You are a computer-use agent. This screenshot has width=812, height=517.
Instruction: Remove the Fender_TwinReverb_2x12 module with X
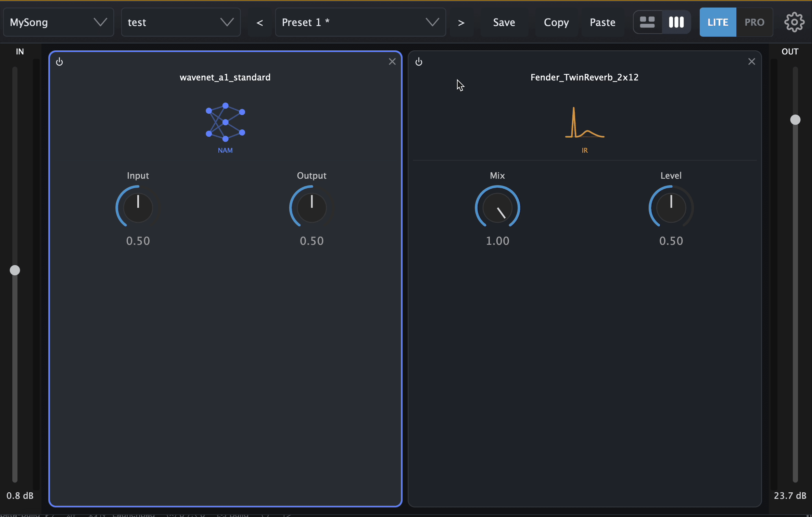coord(752,62)
